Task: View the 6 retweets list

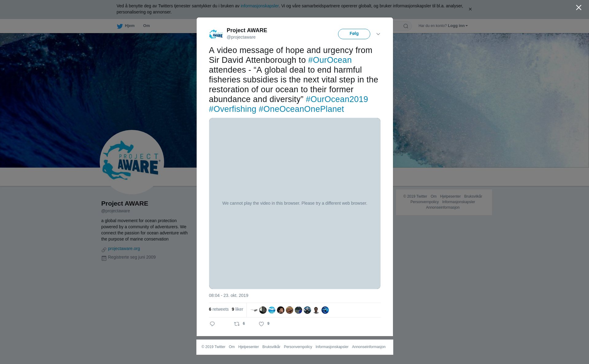Action: [219, 309]
